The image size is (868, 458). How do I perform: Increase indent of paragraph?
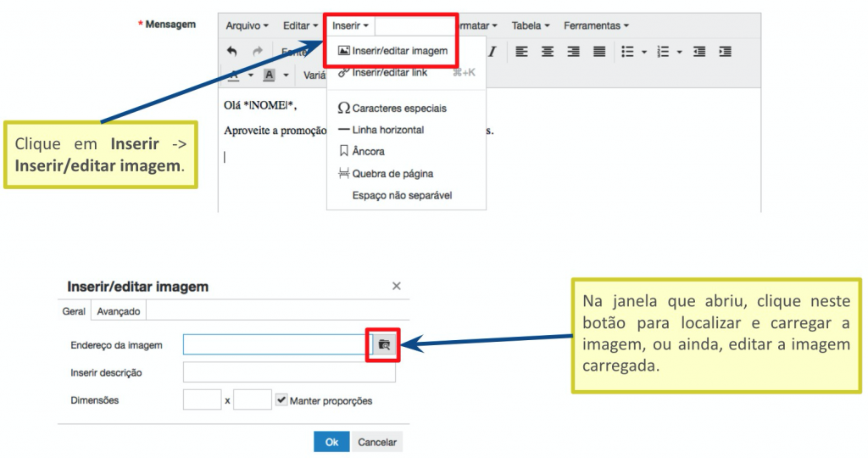point(726,52)
